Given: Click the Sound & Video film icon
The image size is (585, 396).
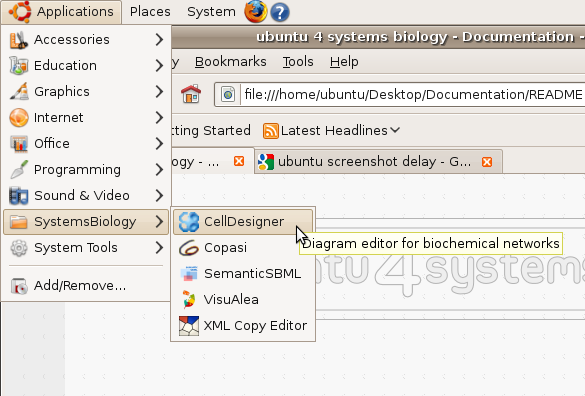Looking at the screenshot, I should 19,196.
